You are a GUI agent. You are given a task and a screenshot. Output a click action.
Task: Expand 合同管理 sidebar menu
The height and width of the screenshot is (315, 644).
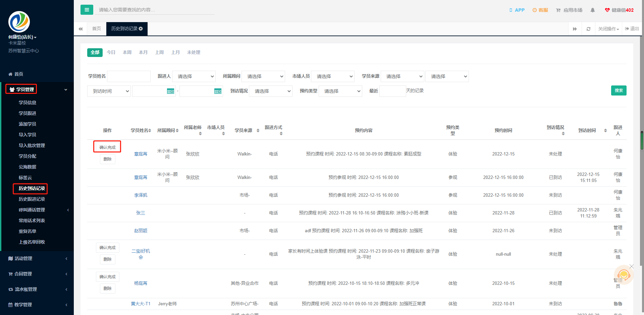click(37, 274)
